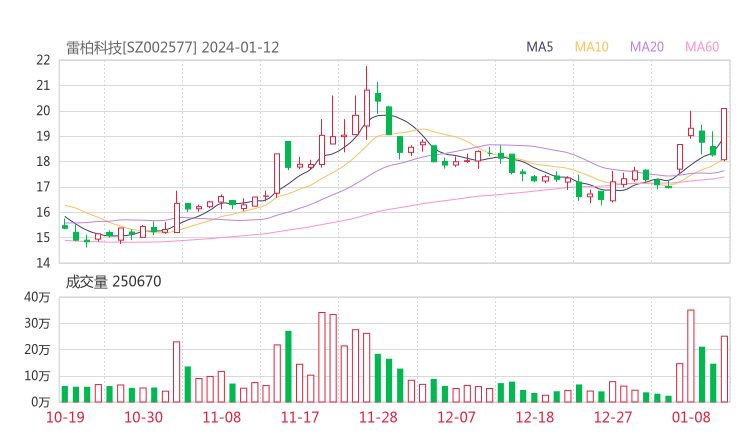Select the tallest red candlestick peaking near 21.8
Viewport: 740px width, 440px height.
pos(367,103)
